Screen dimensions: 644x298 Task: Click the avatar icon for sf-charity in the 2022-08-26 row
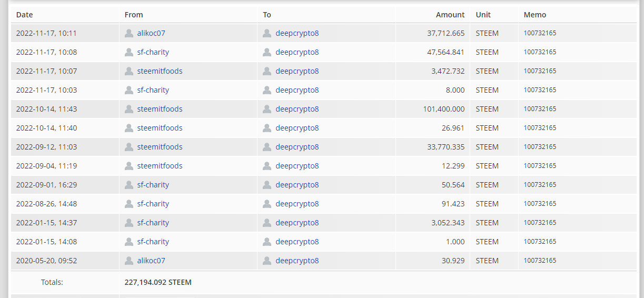coord(129,204)
